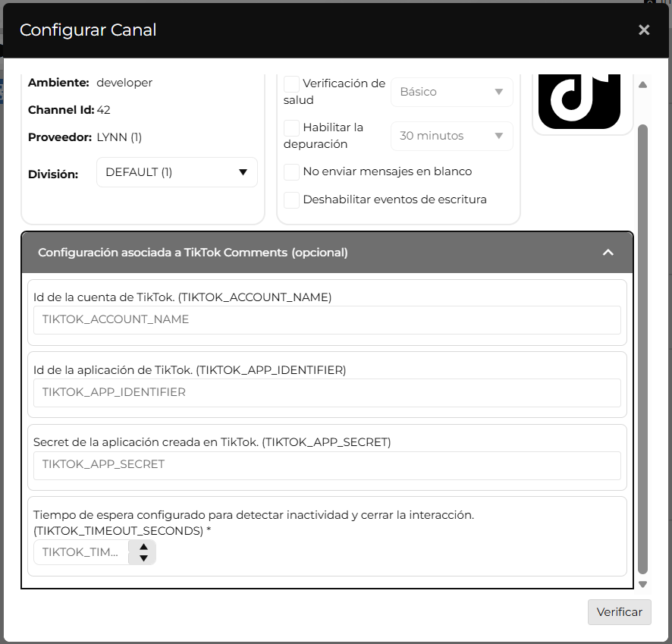Click the TIKTOK_ACCOUNT_NAME input field
Image resolution: width=672 pixels, height=644 pixels.
coord(327,319)
